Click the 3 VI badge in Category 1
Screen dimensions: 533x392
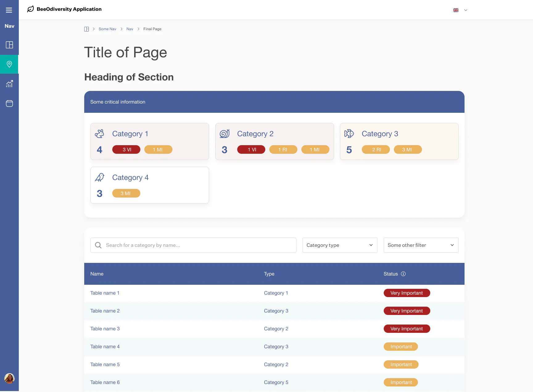coord(126,150)
